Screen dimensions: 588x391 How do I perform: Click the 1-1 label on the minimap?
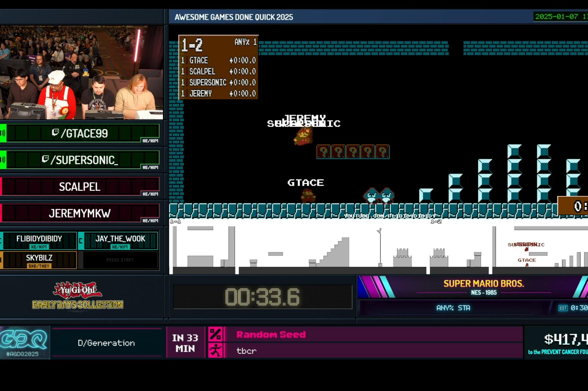pyautogui.click(x=175, y=221)
